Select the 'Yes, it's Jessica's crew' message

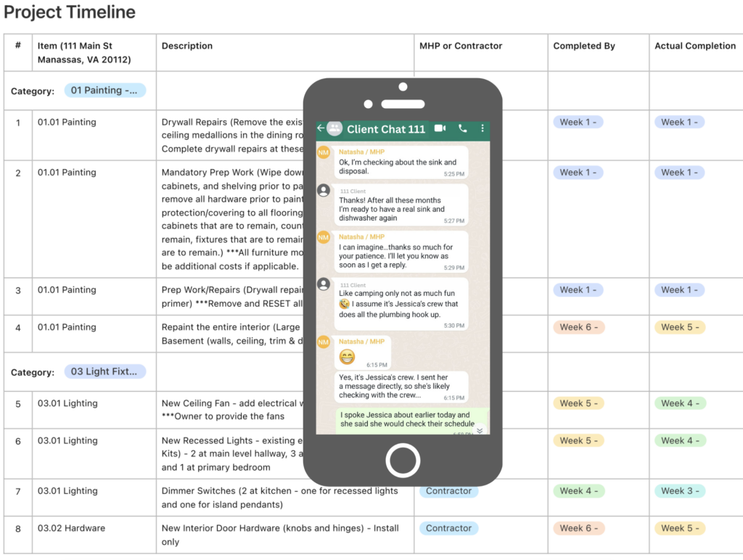[401, 386]
